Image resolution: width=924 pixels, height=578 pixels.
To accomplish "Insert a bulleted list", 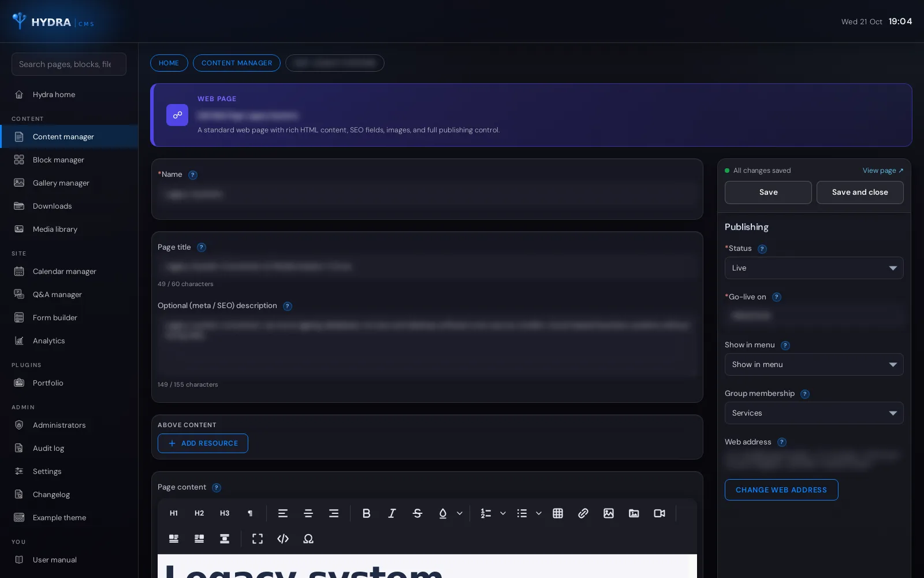I will coord(522,513).
